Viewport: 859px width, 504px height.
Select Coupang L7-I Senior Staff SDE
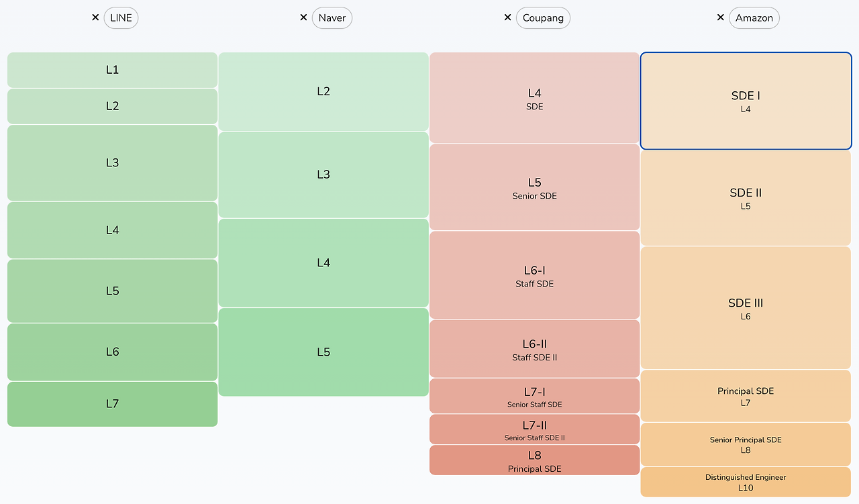point(534,396)
